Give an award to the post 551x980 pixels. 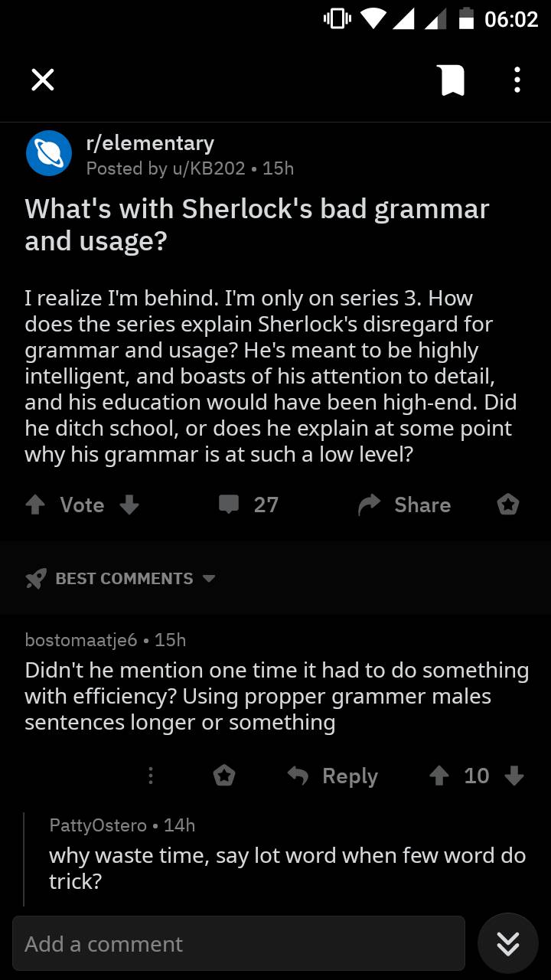coord(507,505)
